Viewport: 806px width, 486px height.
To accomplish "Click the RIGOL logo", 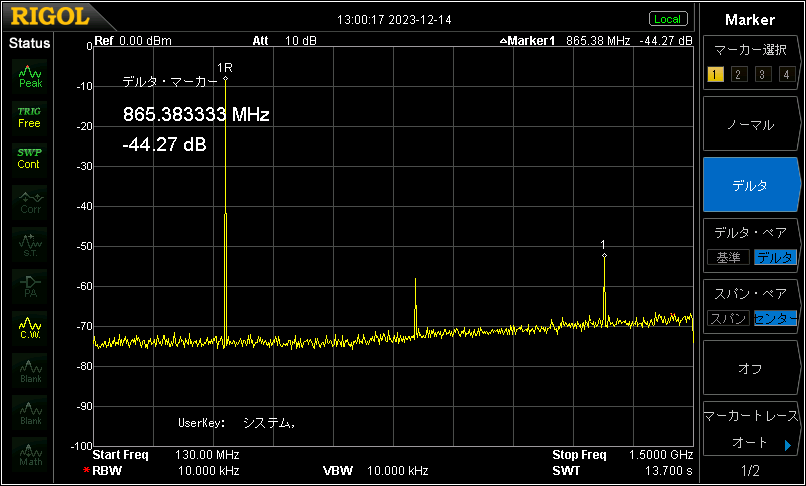I will (50, 17).
